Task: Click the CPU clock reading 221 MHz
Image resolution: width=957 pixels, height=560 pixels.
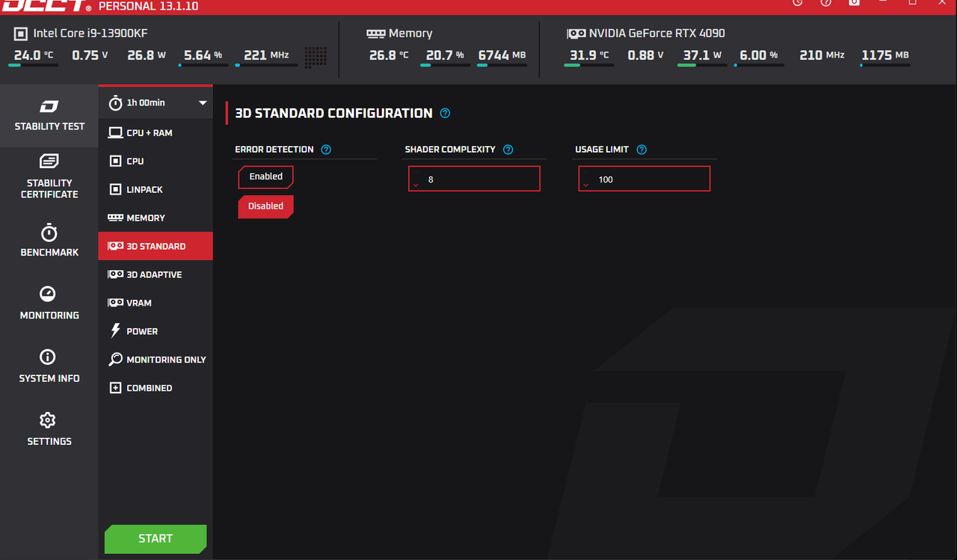Action: (266, 55)
